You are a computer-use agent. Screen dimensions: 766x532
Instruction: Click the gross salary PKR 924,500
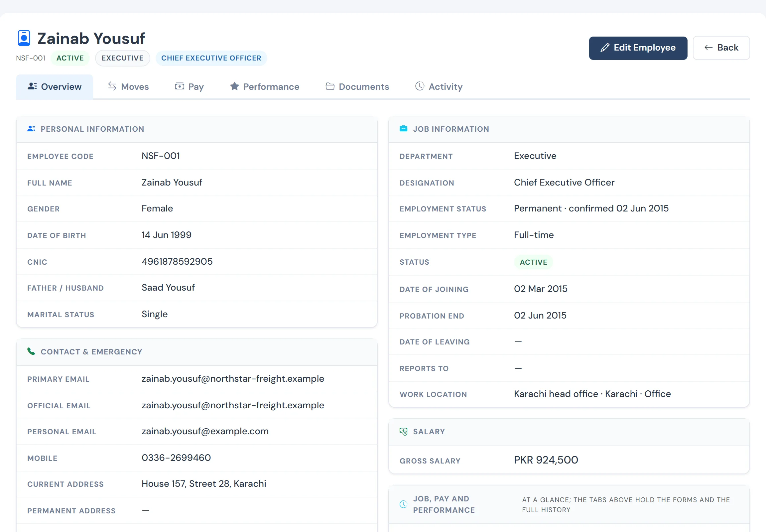[x=546, y=460]
